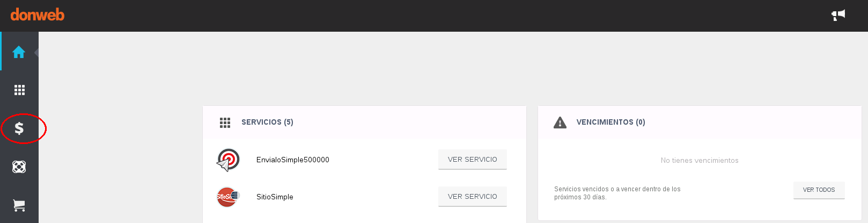Image resolution: width=868 pixels, height=223 pixels.
Task: Click the donweb logo
Action: [x=38, y=15]
